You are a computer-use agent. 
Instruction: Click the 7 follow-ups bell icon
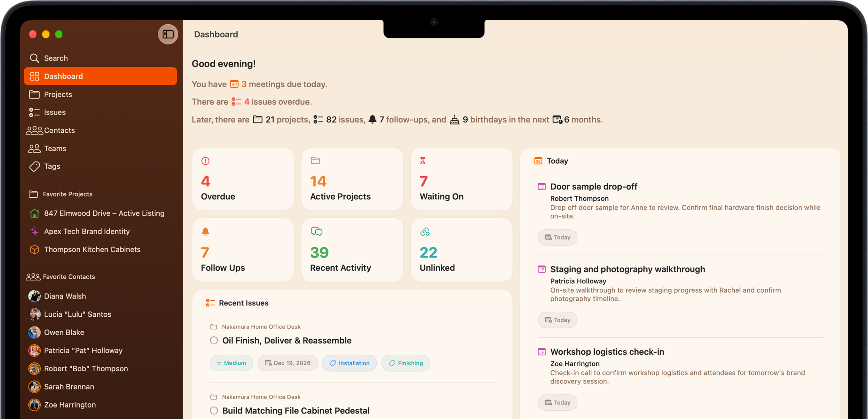[372, 119]
